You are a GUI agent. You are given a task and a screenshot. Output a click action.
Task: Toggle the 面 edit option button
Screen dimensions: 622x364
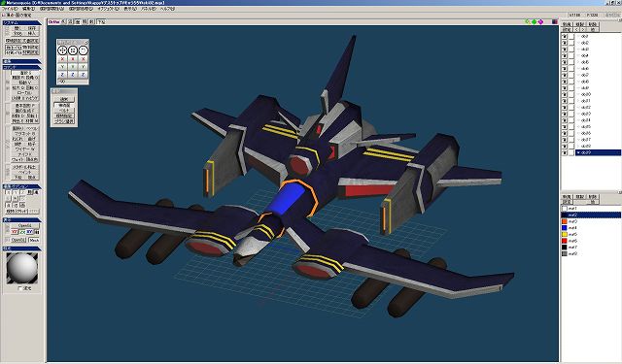[22, 205]
